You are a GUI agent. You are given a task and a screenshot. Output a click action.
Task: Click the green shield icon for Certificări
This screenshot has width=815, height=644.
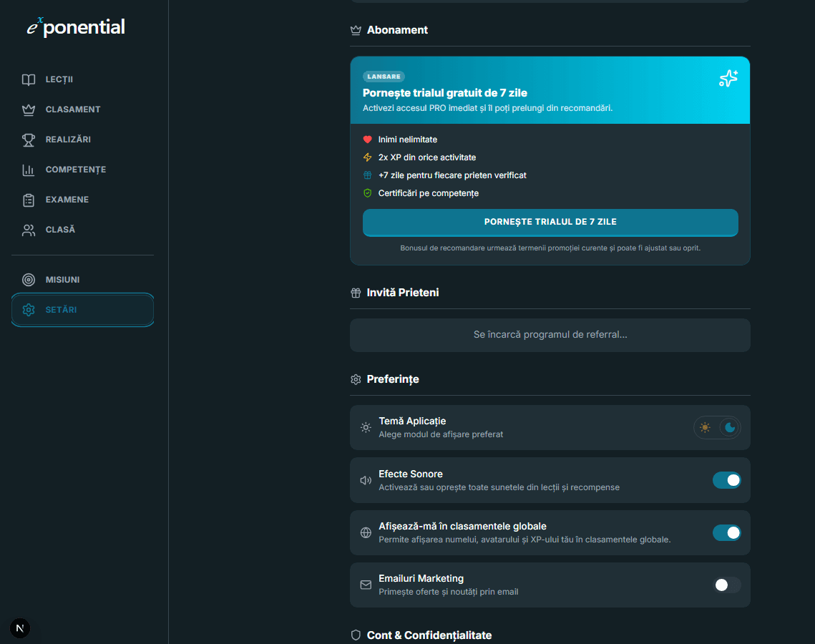coord(368,192)
